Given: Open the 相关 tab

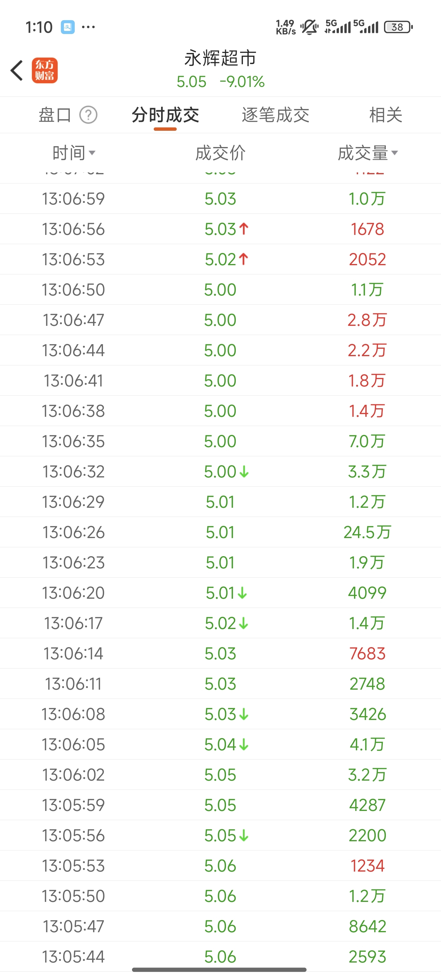Looking at the screenshot, I should coord(386,115).
